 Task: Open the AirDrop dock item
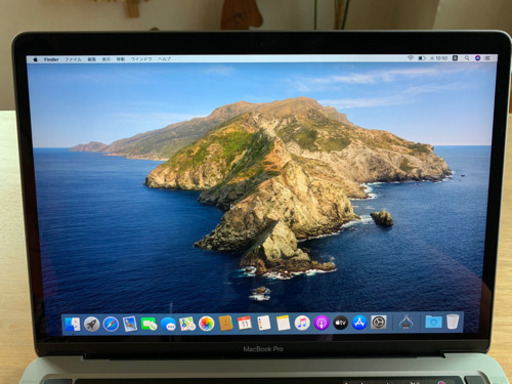point(406,322)
